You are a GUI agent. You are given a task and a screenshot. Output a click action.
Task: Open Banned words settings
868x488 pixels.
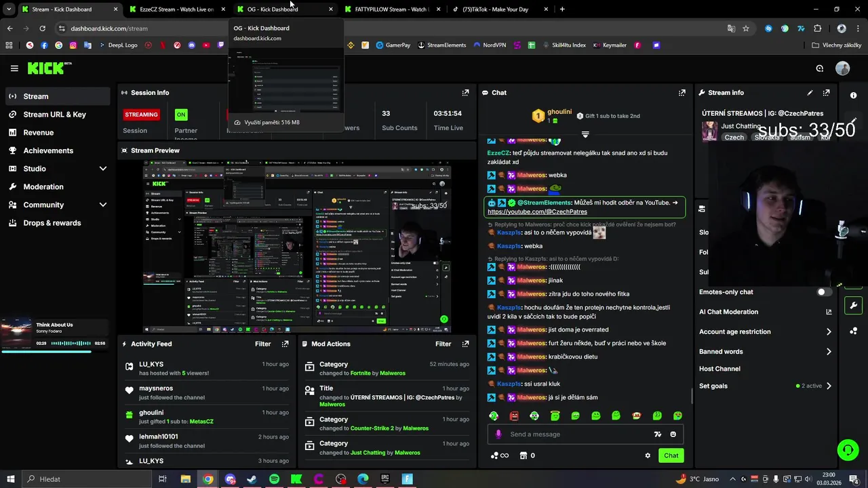pos(766,352)
